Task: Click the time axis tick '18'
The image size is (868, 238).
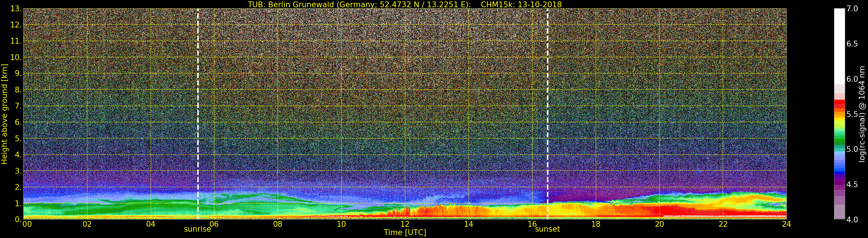Action: tap(596, 224)
